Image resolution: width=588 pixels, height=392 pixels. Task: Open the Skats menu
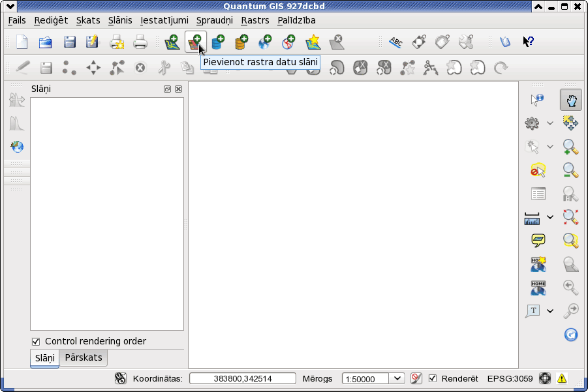[88, 20]
